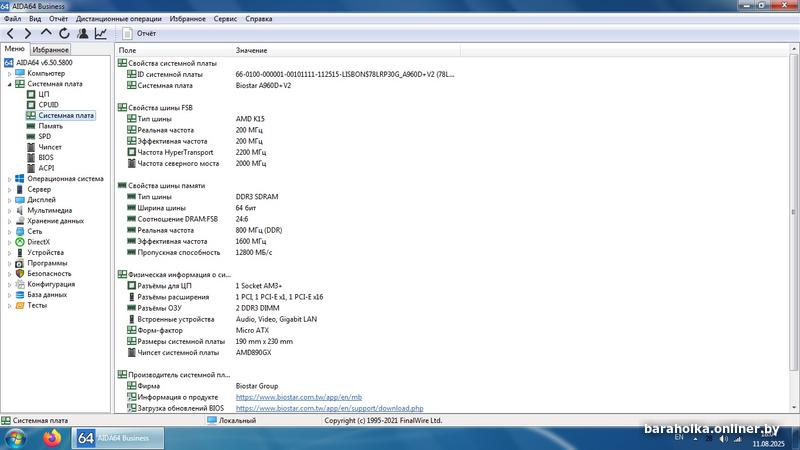Expand the Мультимедиа tree node
Screen dimensions: 800x450
[x=9, y=211]
